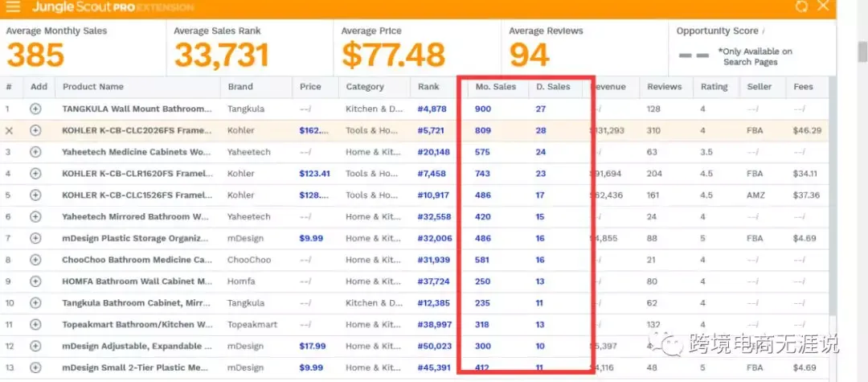Open Topeakmart Bathroom/Kitchen product name
The height and width of the screenshot is (382, 868).
tap(137, 325)
